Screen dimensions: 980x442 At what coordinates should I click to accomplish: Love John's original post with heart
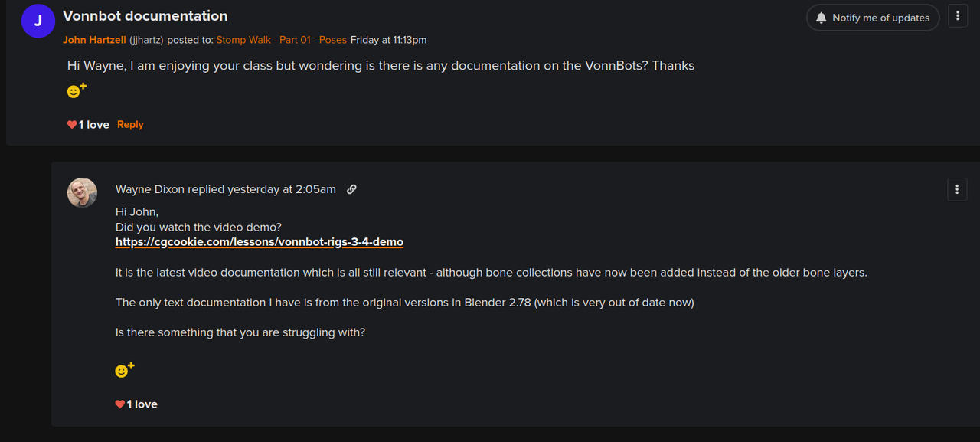pyautogui.click(x=72, y=125)
